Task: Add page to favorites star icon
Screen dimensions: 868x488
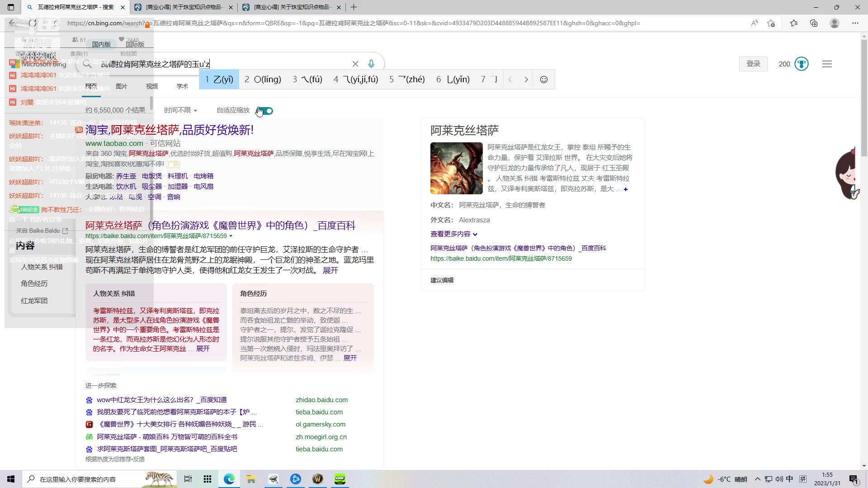Action: coord(771,23)
